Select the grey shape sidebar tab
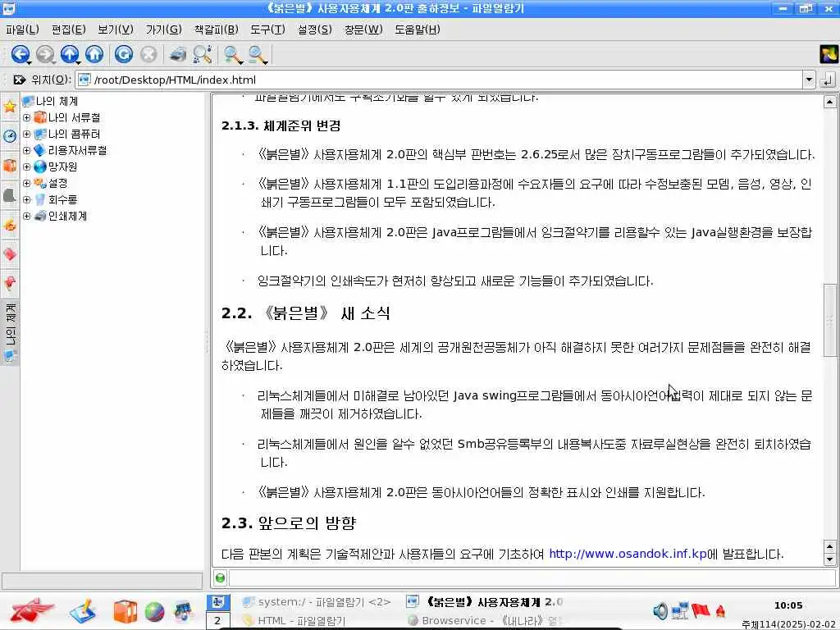 coord(10,195)
